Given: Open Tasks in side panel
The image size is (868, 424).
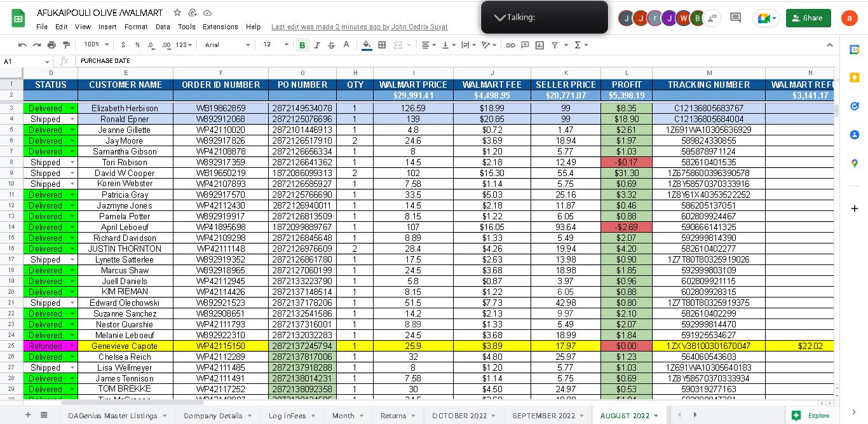Looking at the screenshot, I should [854, 106].
